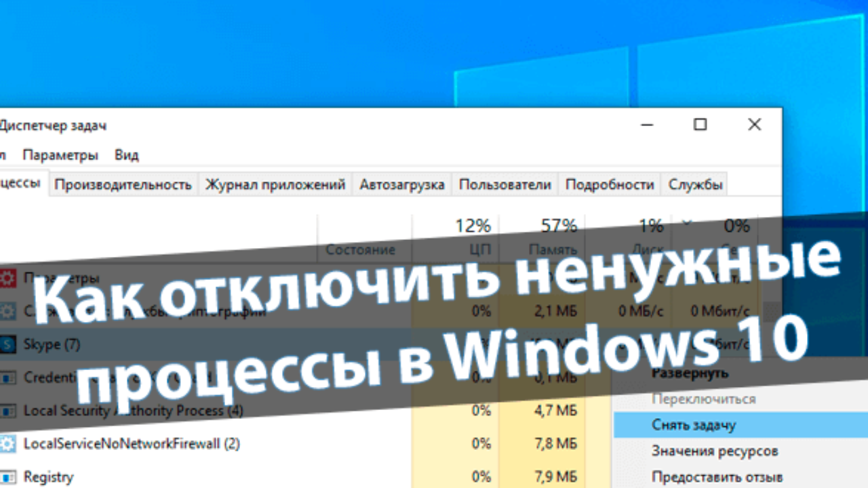Click the LocalServiceNoNetworkFirewall gear icon
Screen dimensions: 868x488
click(7, 444)
